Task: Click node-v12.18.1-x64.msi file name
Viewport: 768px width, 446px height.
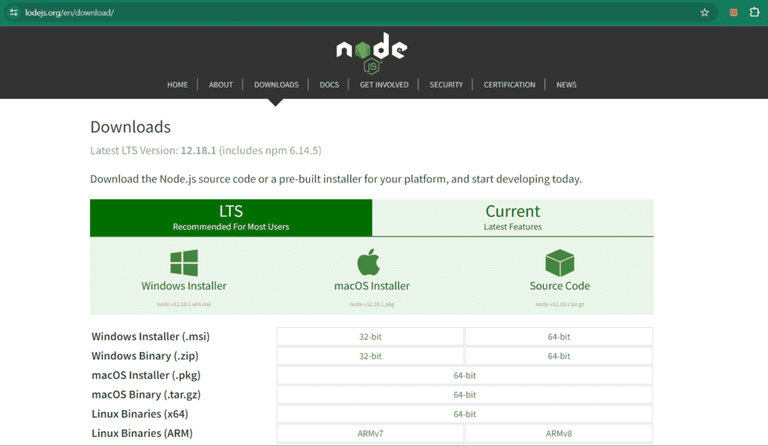Action: (184, 304)
